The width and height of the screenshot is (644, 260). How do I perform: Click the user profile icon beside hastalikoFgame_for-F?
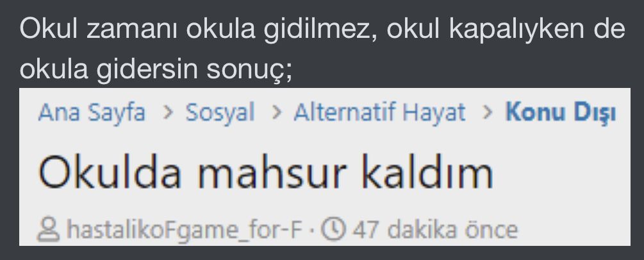click(x=49, y=230)
